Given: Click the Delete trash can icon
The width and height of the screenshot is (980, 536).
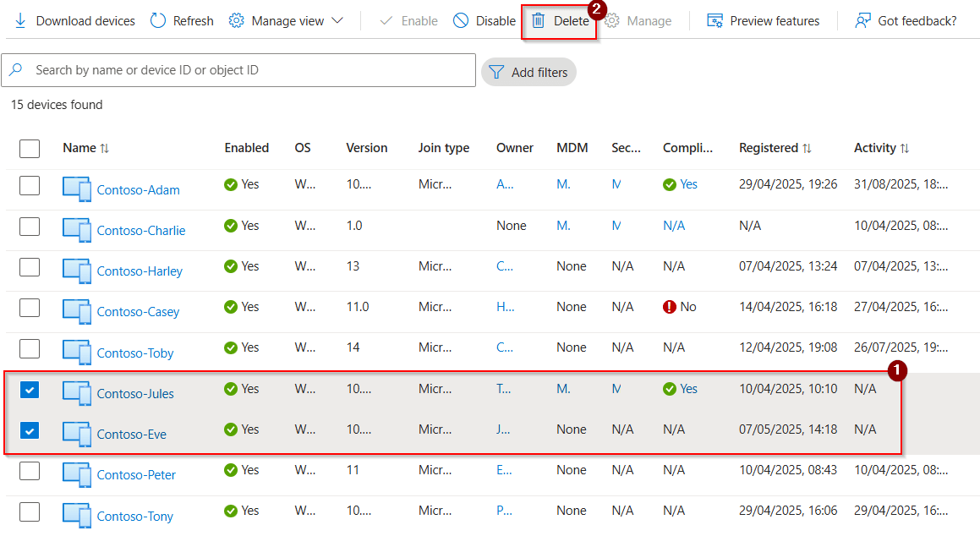Looking at the screenshot, I should (x=539, y=20).
